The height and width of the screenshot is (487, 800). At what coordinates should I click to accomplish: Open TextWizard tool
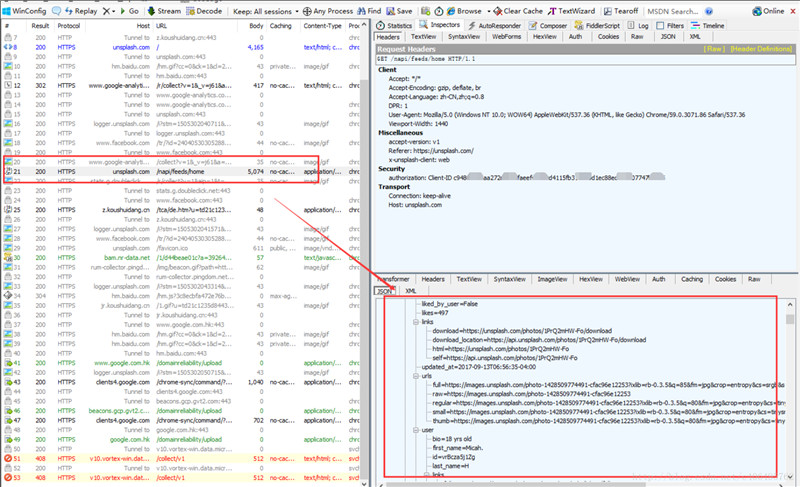571,11
